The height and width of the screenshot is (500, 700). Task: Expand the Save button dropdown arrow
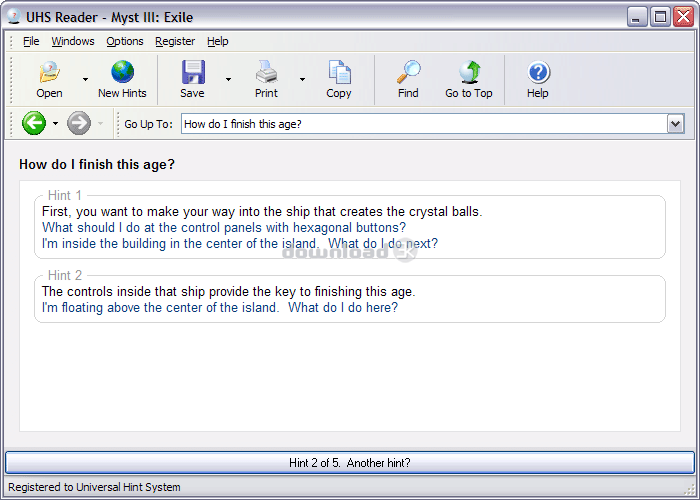click(228, 79)
